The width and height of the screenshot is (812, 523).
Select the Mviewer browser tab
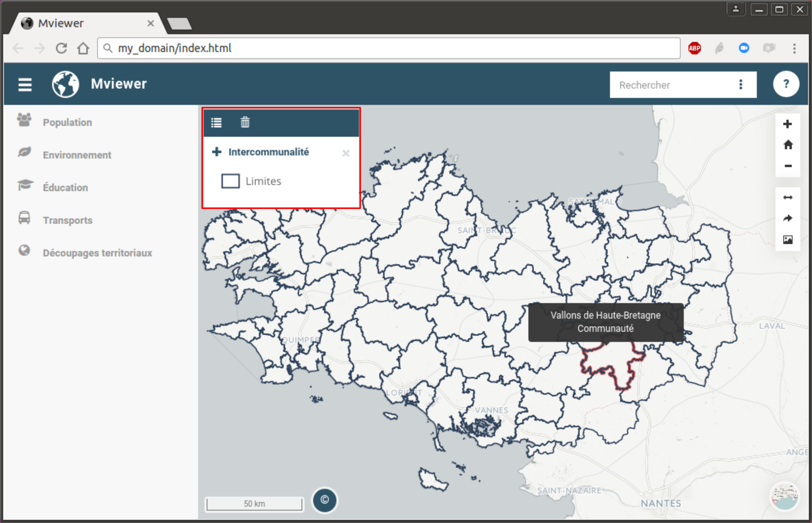pyautogui.click(x=88, y=23)
